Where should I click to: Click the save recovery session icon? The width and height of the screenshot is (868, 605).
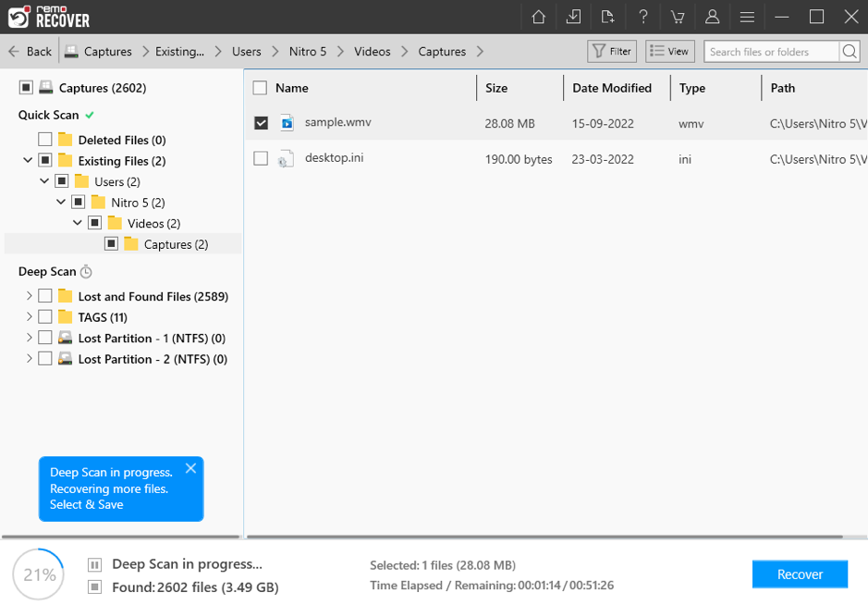(x=574, y=17)
